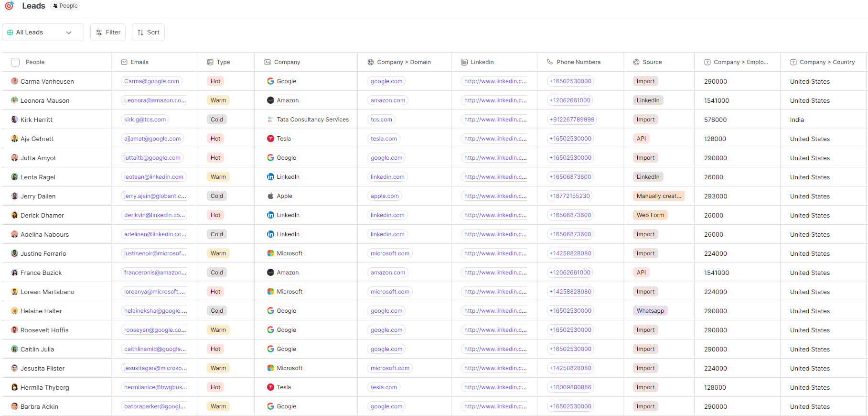The width and height of the screenshot is (868, 416).
Task: Open Kirk Herritt's LinkedIn URL
Action: (x=495, y=120)
